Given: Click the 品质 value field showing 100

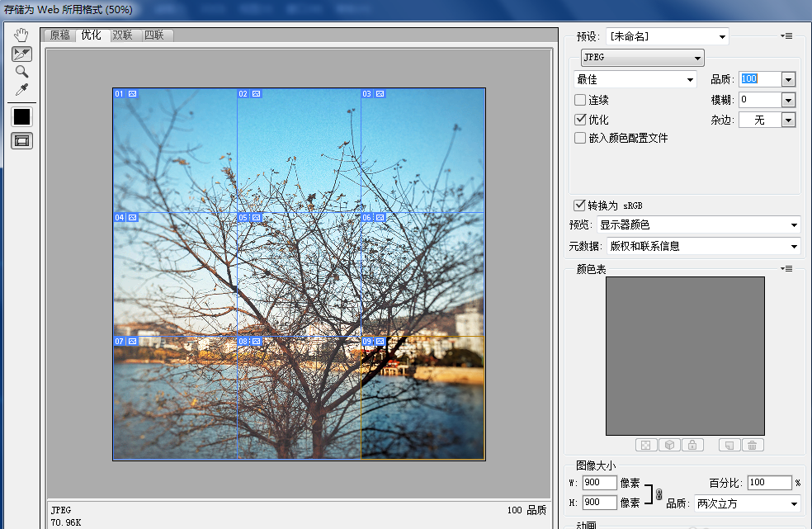Looking at the screenshot, I should tap(760, 78).
